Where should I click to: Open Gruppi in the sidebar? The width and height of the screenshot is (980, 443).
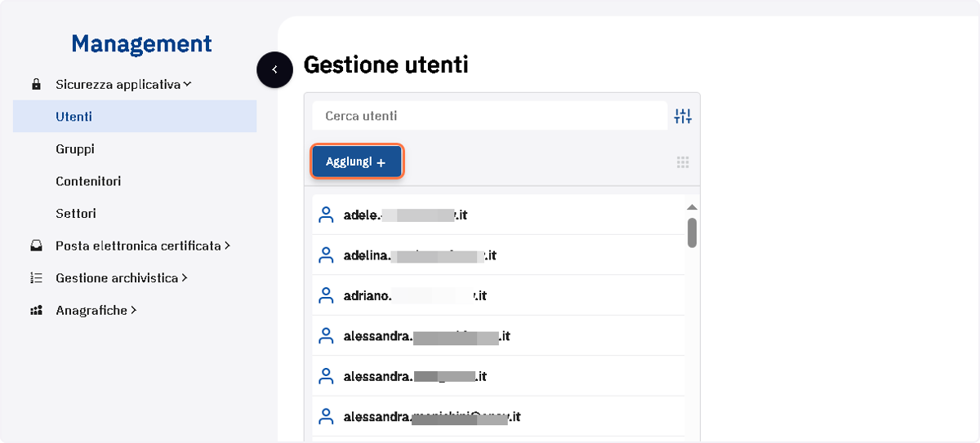75,149
